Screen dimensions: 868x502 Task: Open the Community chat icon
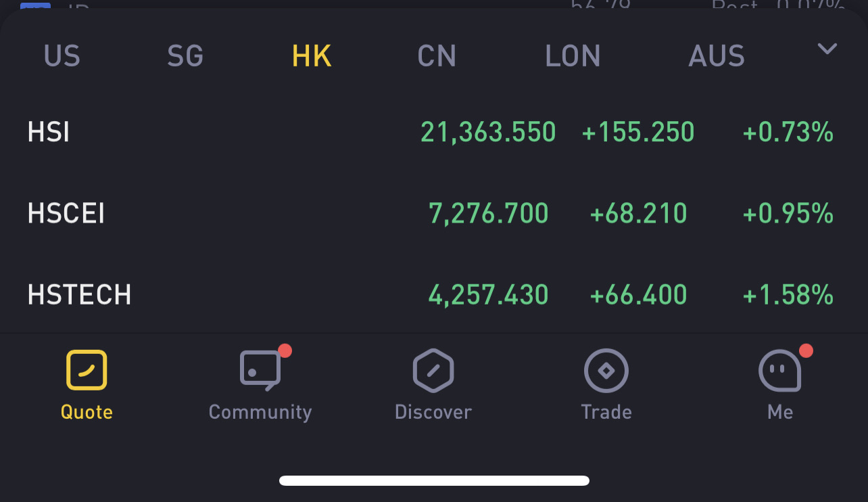tap(260, 370)
